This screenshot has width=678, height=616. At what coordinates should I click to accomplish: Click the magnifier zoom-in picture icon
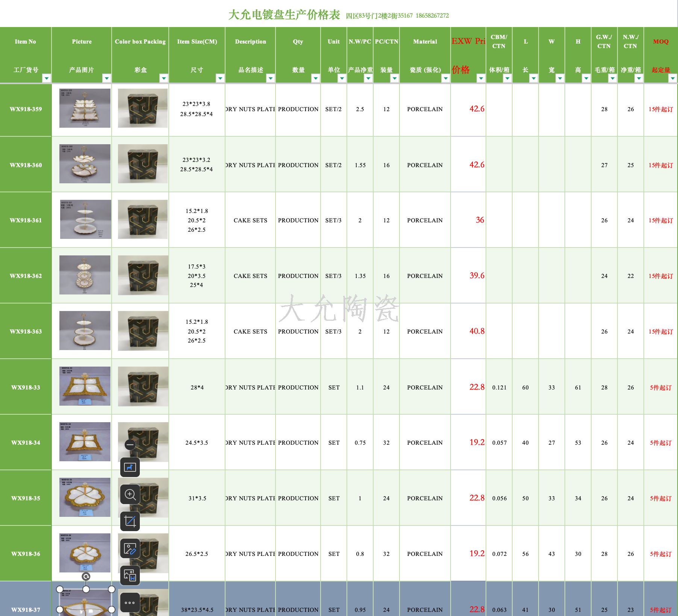[130, 494]
